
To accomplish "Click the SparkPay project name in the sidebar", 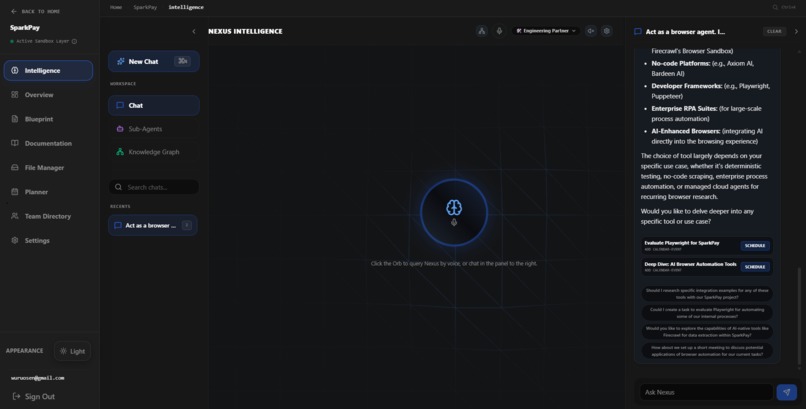I will (x=25, y=28).
